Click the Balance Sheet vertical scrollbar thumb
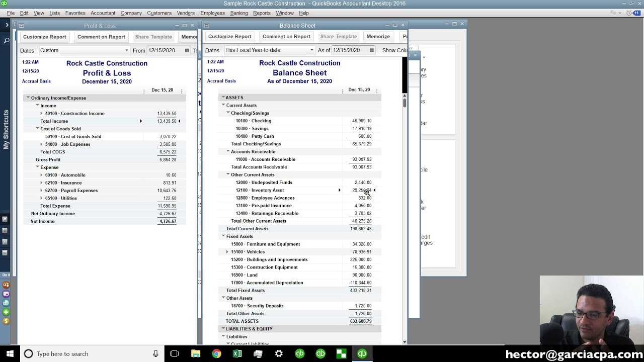Image resolution: width=644 pixels, height=362 pixels. coord(405,103)
